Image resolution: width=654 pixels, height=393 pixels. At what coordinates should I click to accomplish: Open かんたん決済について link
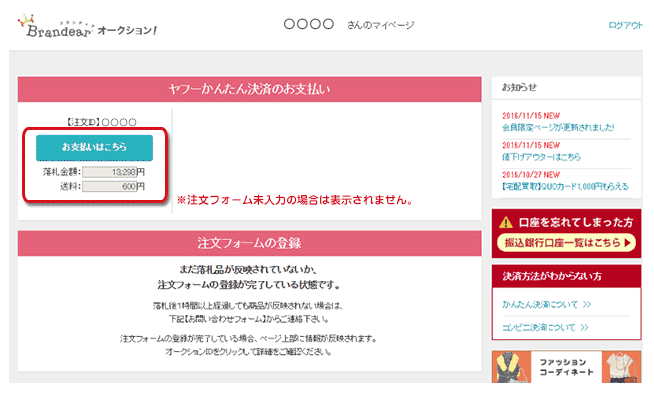(546, 305)
